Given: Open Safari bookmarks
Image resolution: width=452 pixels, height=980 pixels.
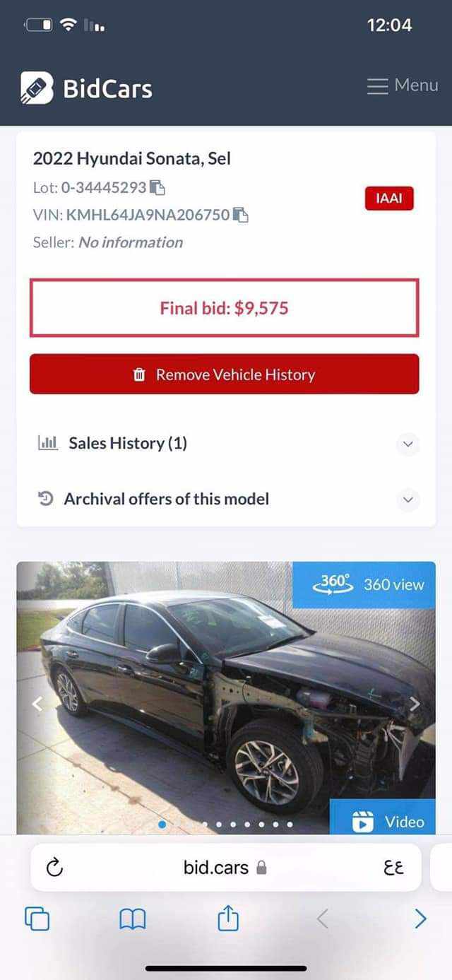Looking at the screenshot, I should click(x=132, y=919).
